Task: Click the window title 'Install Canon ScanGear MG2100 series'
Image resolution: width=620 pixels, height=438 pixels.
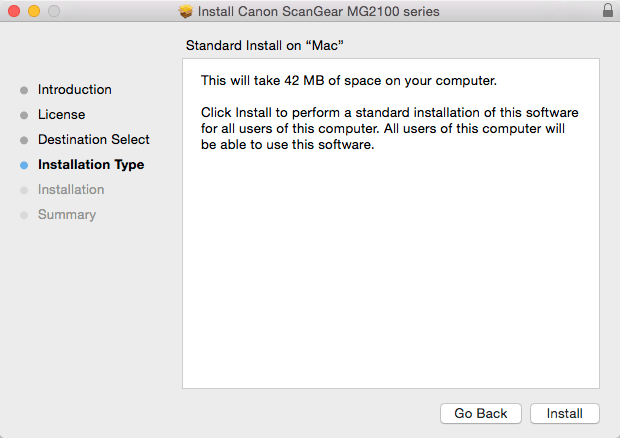Action: pos(318,11)
